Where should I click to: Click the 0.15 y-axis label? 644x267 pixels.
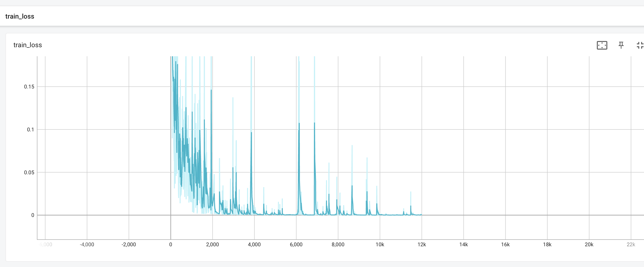29,87
